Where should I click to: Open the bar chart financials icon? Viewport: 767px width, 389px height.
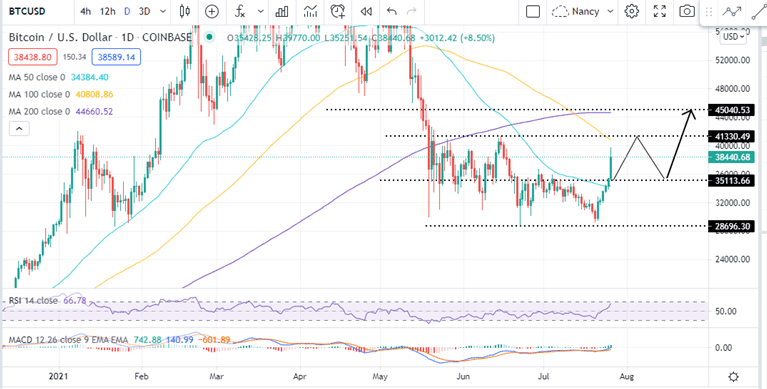coord(282,11)
